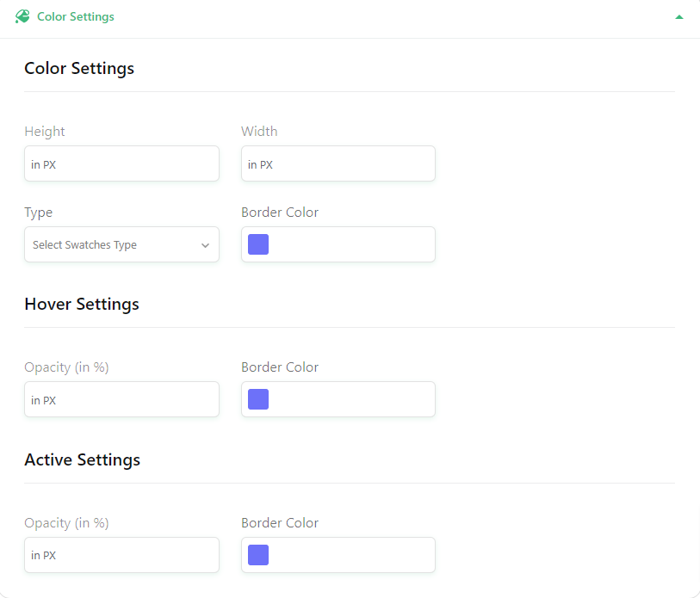Open the Select Swatches Type dropdown

point(122,244)
